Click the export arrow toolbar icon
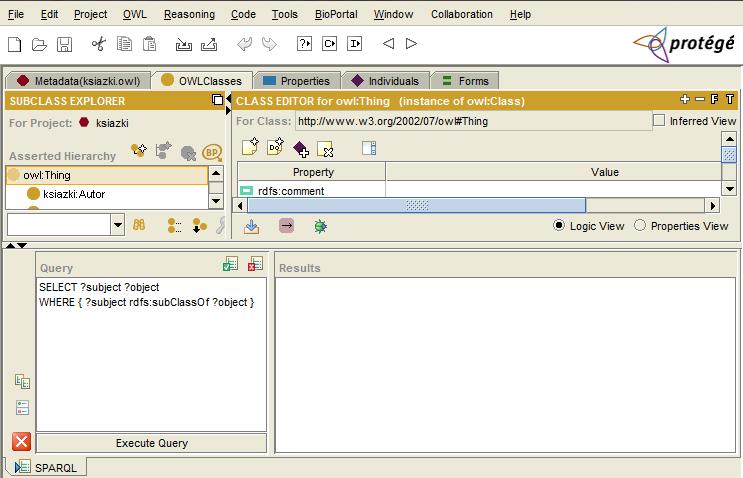 coord(209,44)
